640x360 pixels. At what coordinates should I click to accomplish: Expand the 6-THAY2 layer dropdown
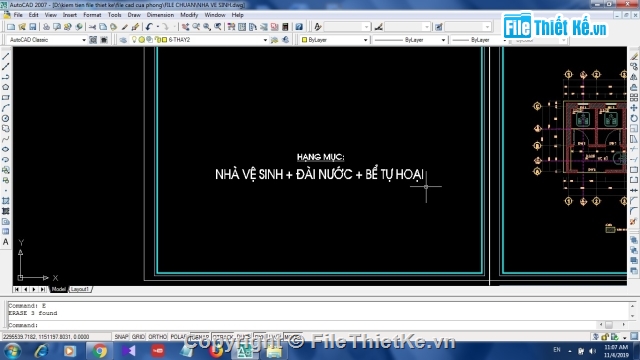click(x=265, y=40)
